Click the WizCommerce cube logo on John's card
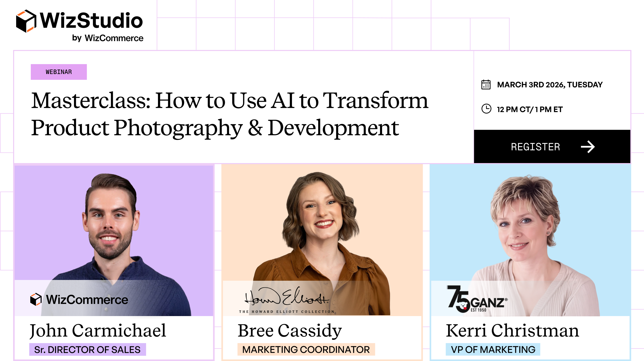Viewport: 644px width, 361px height. pyautogui.click(x=36, y=299)
